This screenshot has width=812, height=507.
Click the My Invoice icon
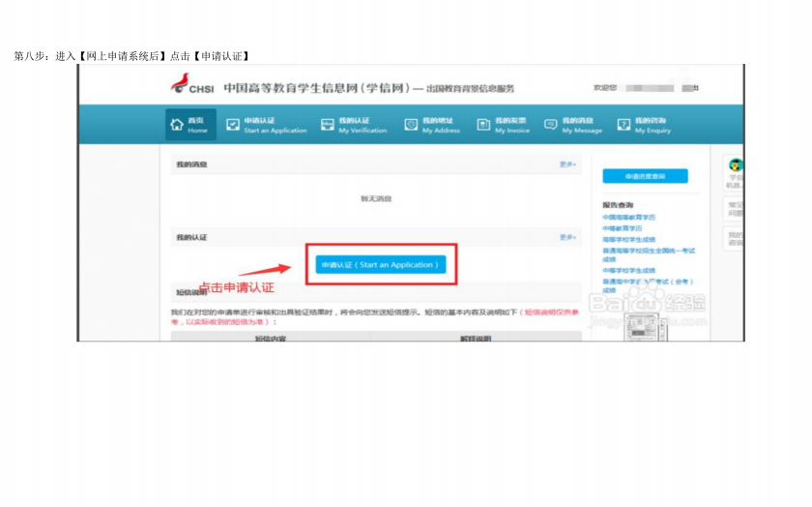pos(483,125)
